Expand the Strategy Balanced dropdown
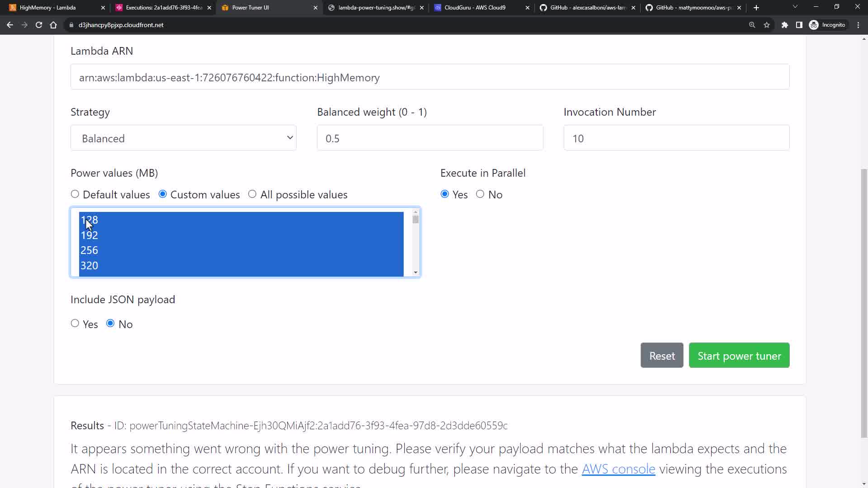This screenshot has height=488, width=868. point(184,138)
